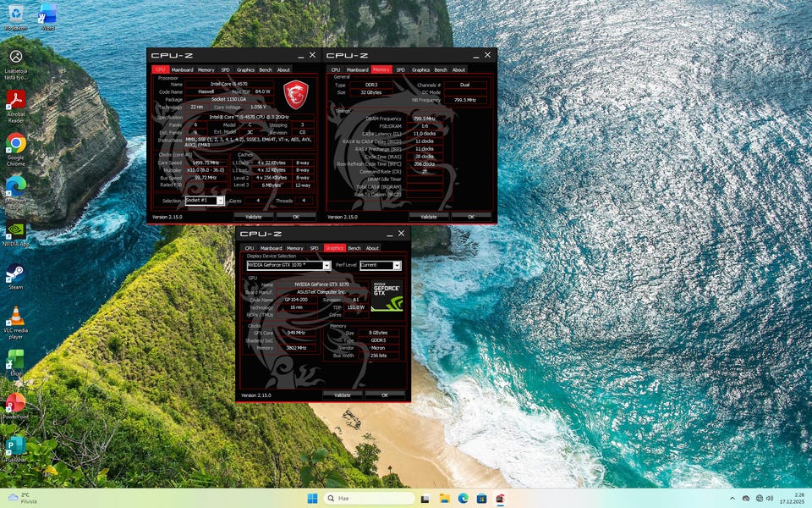Select Graphics tab in Memory window

(x=420, y=69)
